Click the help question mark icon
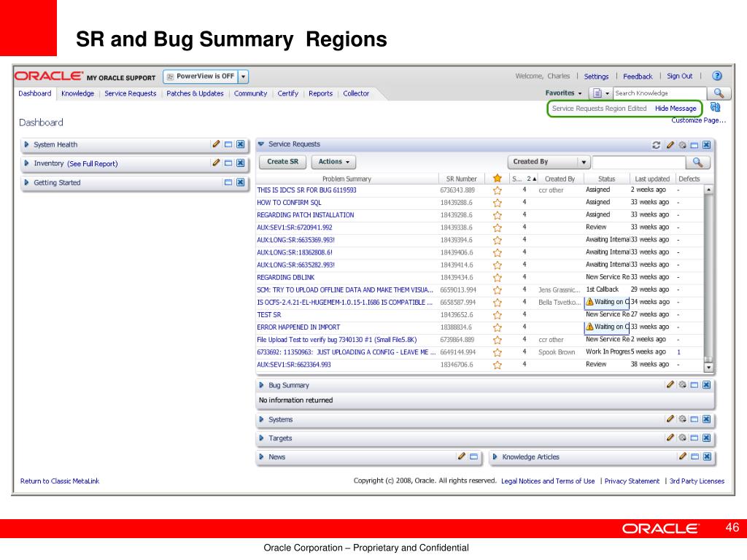Screen dimensions: 747x560 point(717,76)
